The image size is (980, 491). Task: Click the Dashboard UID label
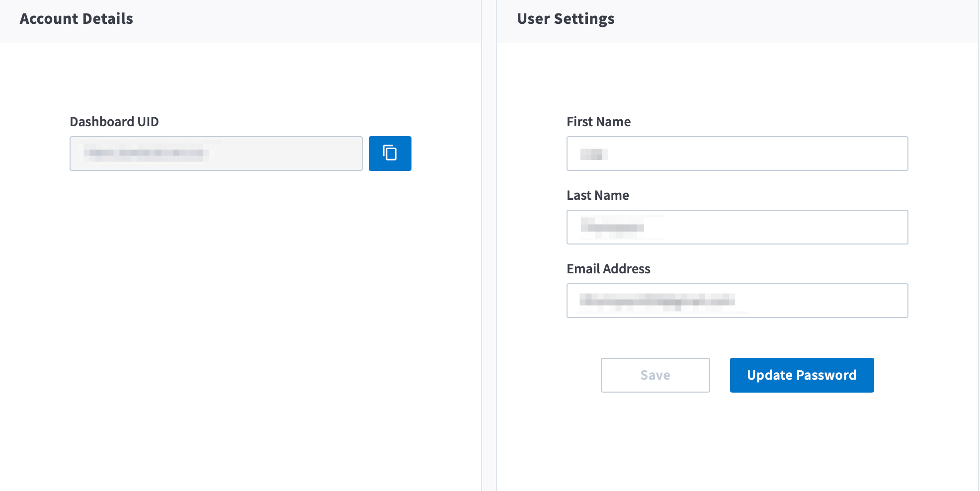[x=114, y=122]
